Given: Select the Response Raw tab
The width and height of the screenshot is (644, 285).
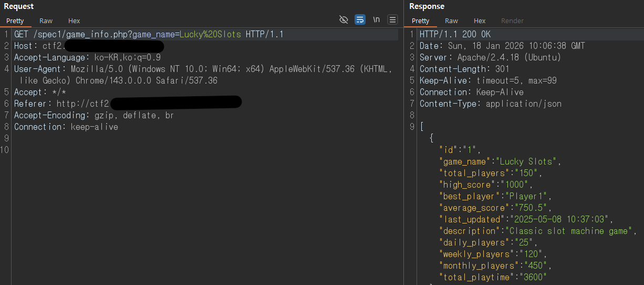Looking at the screenshot, I should pyautogui.click(x=451, y=21).
